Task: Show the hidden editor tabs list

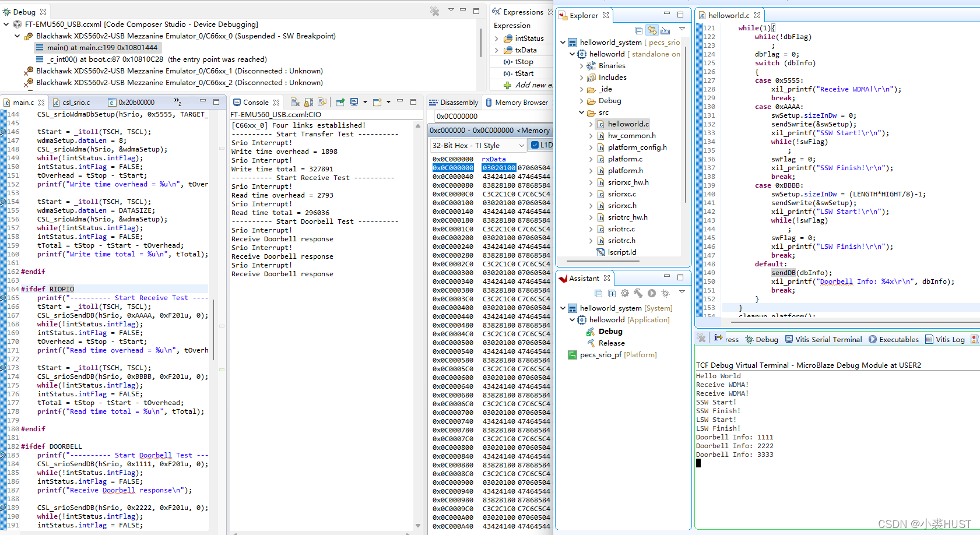Action: (x=178, y=103)
